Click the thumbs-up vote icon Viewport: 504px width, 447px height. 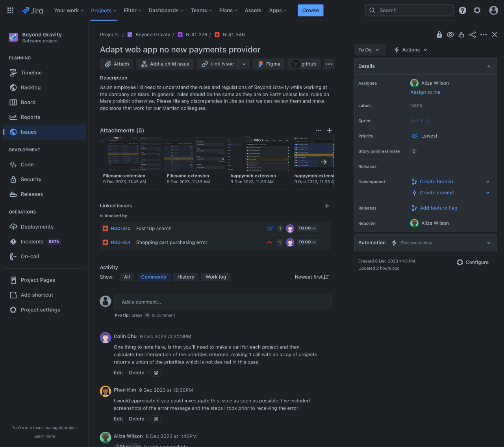coord(461,35)
